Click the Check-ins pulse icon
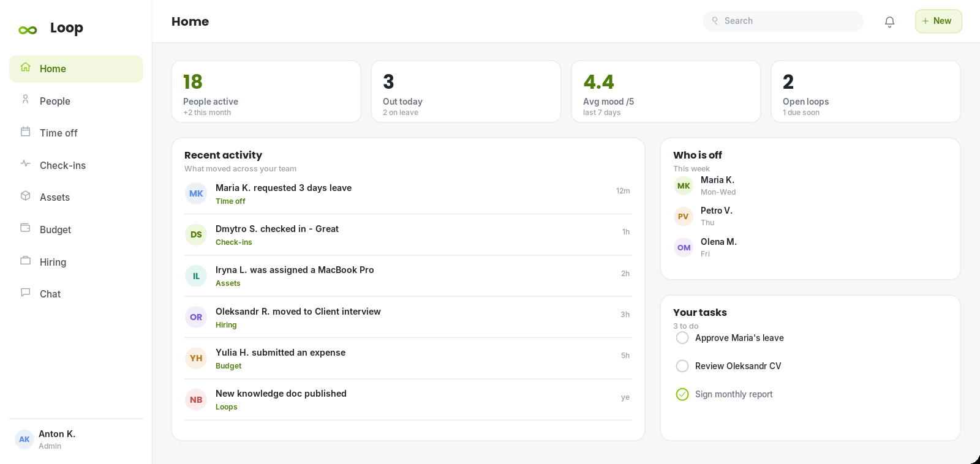The image size is (980, 464). click(x=25, y=163)
